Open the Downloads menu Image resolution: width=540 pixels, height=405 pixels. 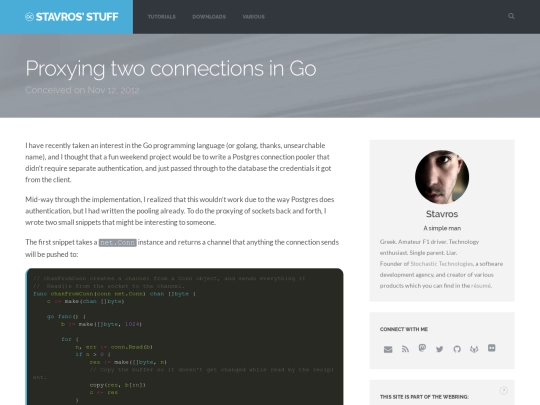(209, 17)
